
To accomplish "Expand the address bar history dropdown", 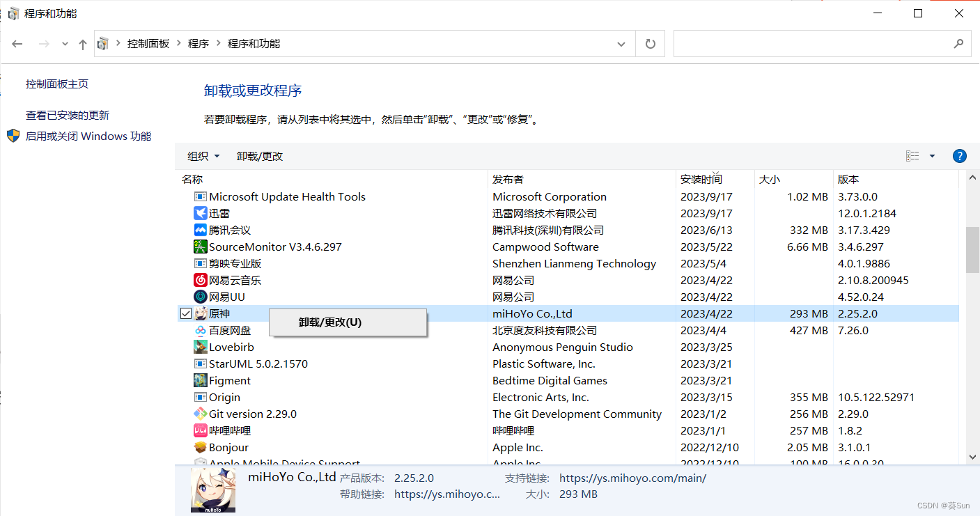I will (621, 44).
